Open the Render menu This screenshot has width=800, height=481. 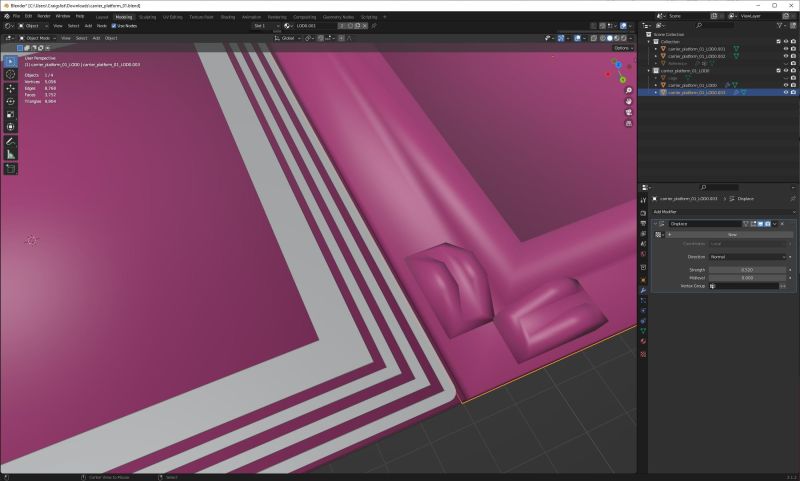pyautogui.click(x=44, y=16)
